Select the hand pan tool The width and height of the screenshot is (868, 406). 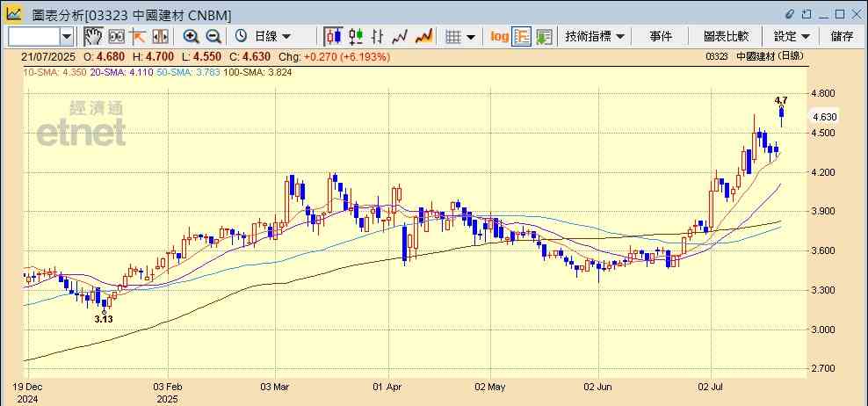tap(93, 37)
